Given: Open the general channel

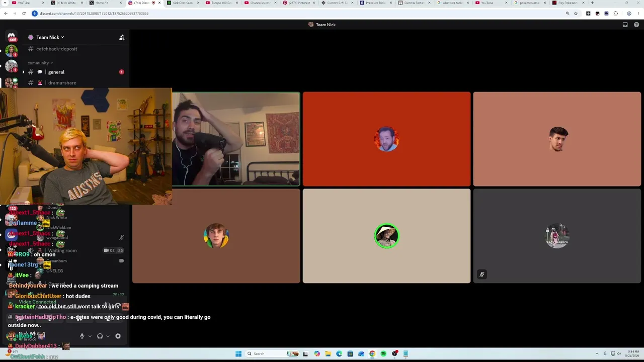Looking at the screenshot, I should (x=56, y=72).
